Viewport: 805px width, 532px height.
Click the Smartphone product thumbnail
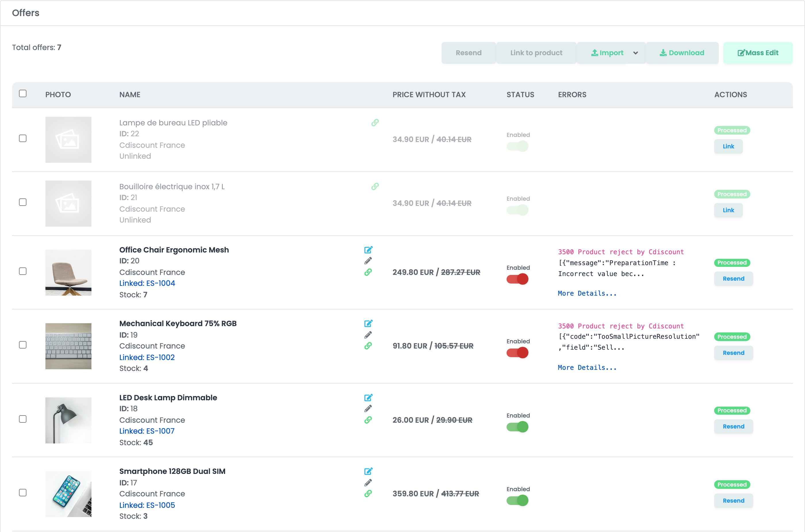coord(68,494)
